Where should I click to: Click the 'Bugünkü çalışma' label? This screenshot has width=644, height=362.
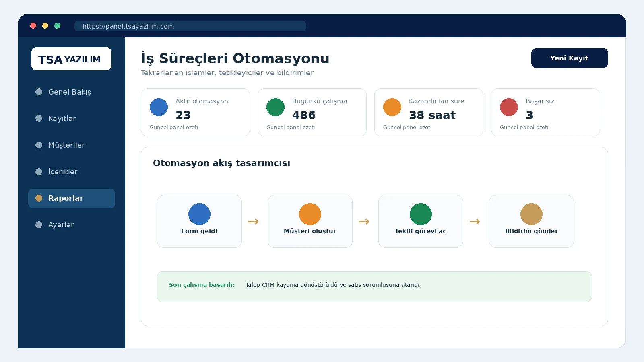pos(320,101)
